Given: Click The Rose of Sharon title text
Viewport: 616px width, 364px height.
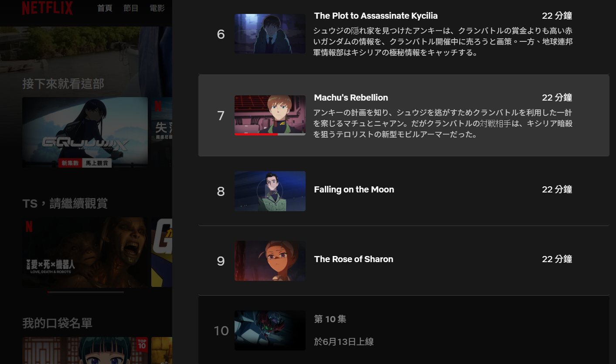Looking at the screenshot, I should pyautogui.click(x=354, y=259).
